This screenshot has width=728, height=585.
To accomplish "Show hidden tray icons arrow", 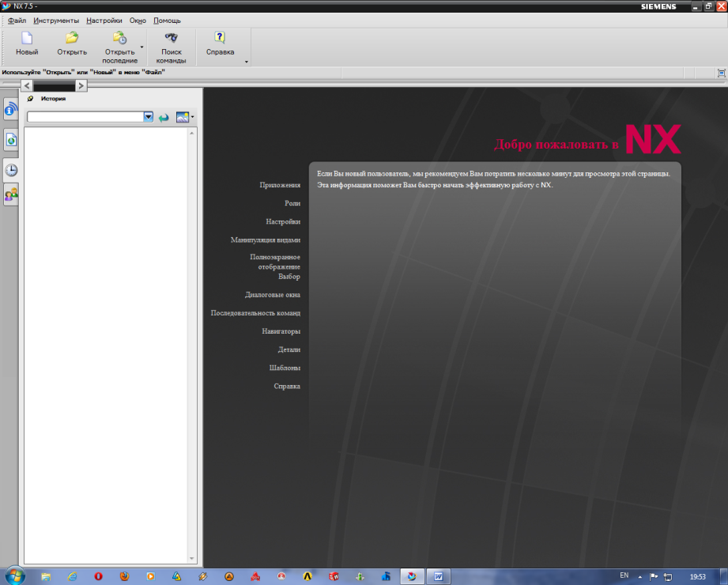I will pos(639,577).
